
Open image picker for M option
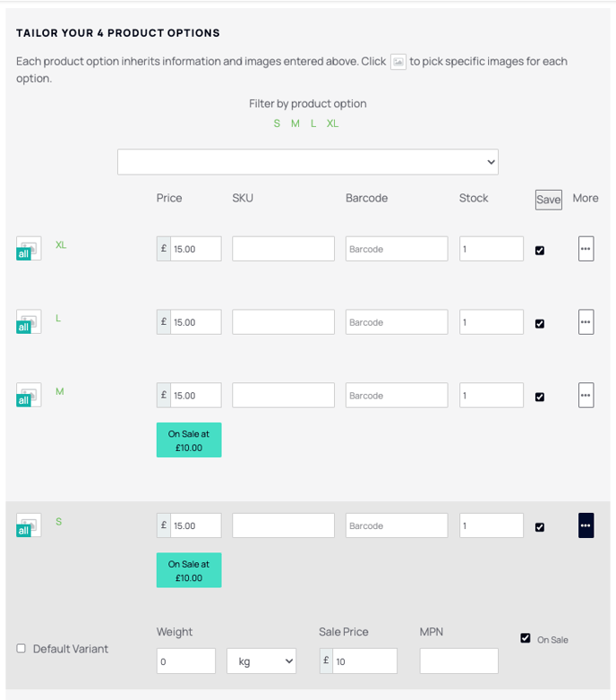29,395
